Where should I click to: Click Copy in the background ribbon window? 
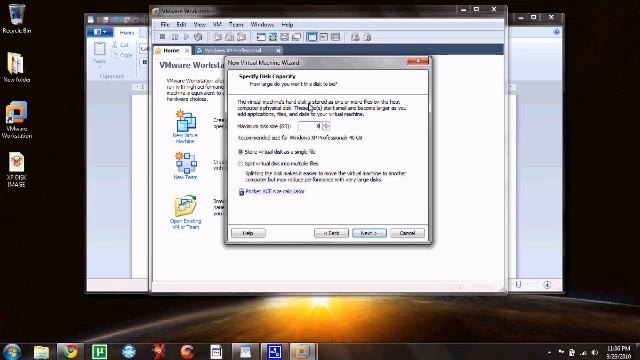(122, 54)
